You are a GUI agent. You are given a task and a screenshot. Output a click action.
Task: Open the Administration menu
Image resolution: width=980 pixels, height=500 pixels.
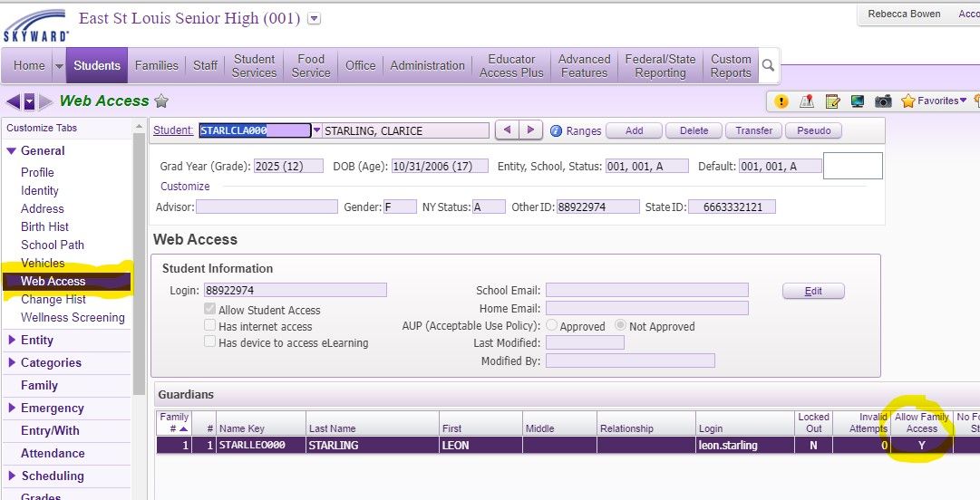click(427, 65)
